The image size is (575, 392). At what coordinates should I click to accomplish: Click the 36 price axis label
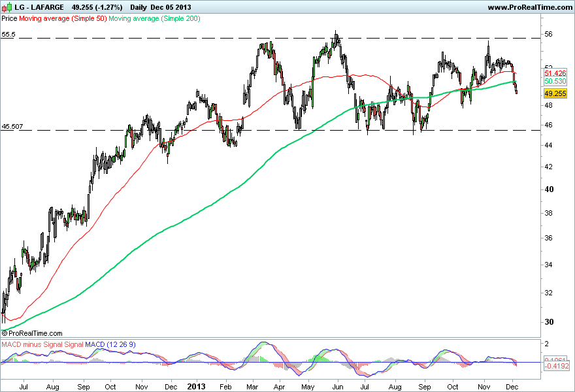(549, 238)
